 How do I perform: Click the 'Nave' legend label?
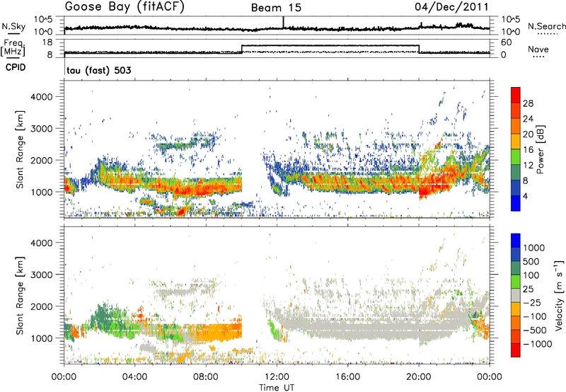click(x=538, y=49)
